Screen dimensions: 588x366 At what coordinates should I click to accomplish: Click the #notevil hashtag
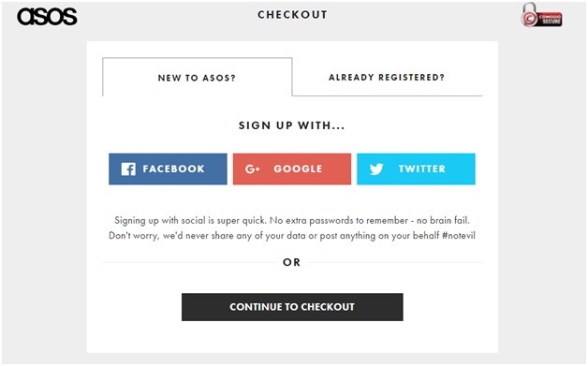point(459,236)
